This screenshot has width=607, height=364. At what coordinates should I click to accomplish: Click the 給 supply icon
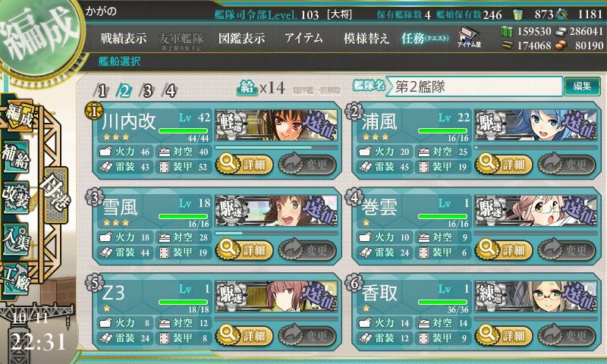[x=247, y=89]
